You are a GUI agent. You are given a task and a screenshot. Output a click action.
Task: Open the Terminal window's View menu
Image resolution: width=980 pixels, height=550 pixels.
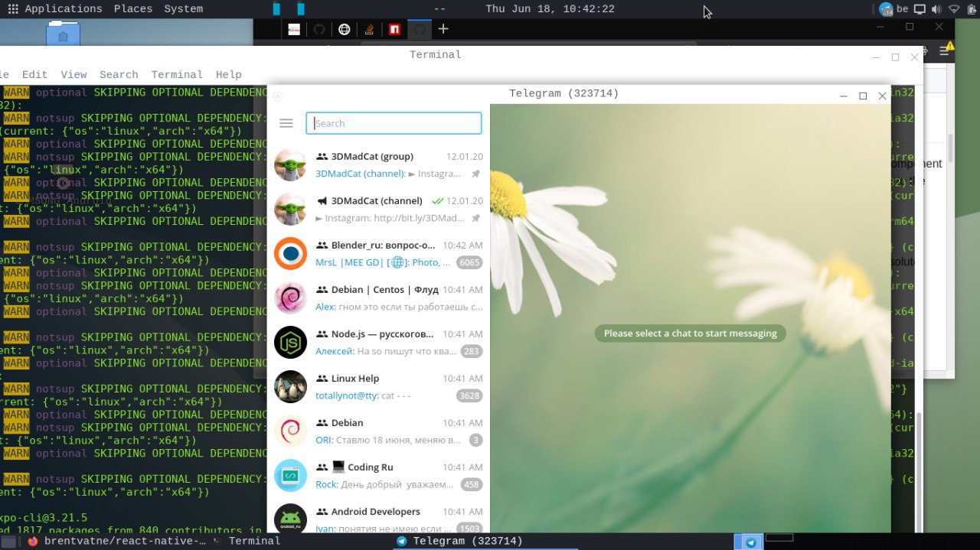click(73, 74)
